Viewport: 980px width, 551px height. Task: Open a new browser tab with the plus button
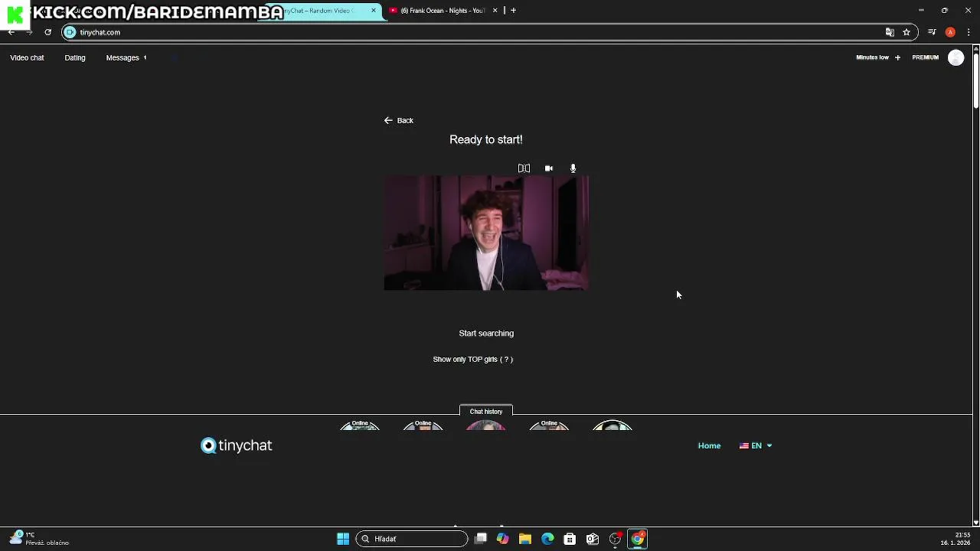click(x=513, y=11)
